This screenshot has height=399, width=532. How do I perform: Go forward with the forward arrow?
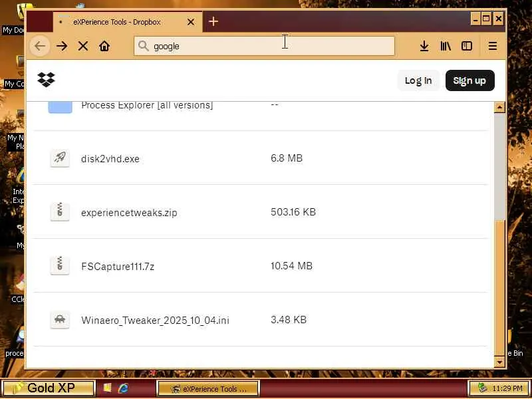pyautogui.click(x=62, y=46)
